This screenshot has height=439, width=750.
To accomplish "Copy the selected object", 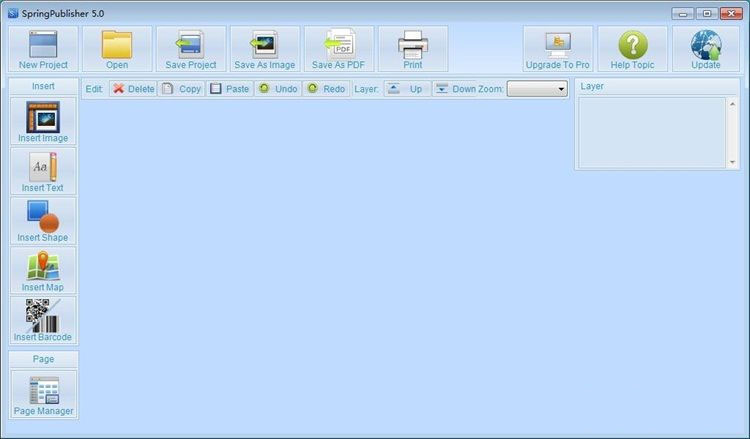I will [x=181, y=89].
